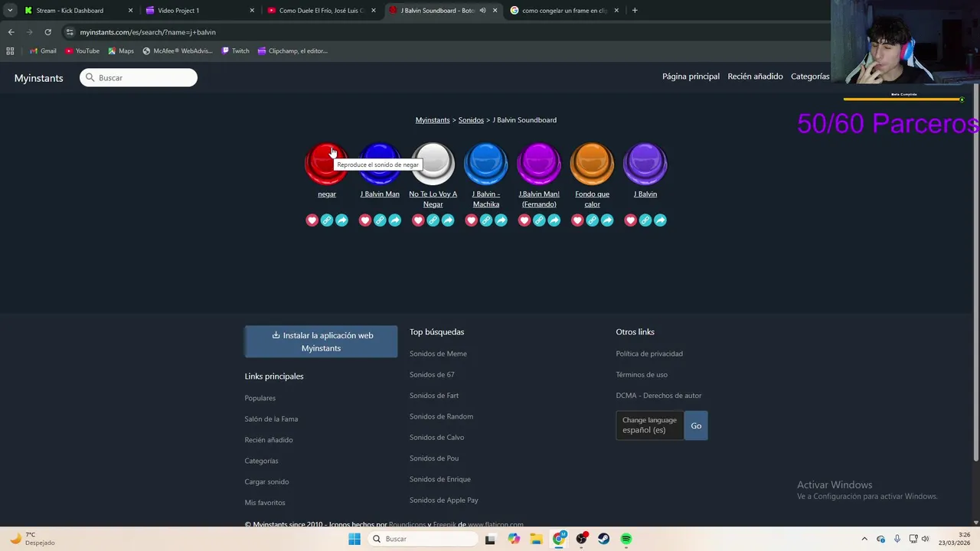Favorite 'J.Balvin Man! (Fernando)' heart icon
Viewport: 980px width, 551px height.
524,220
